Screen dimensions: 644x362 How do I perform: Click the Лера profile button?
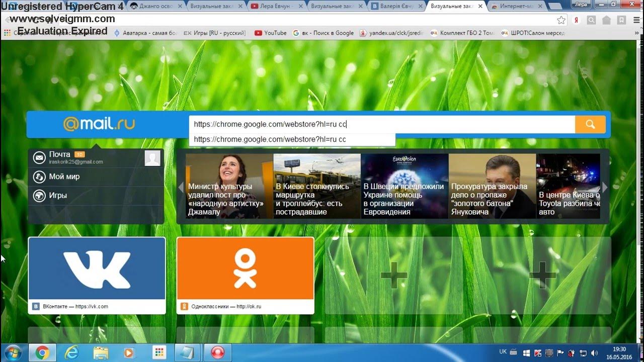(x=581, y=4)
